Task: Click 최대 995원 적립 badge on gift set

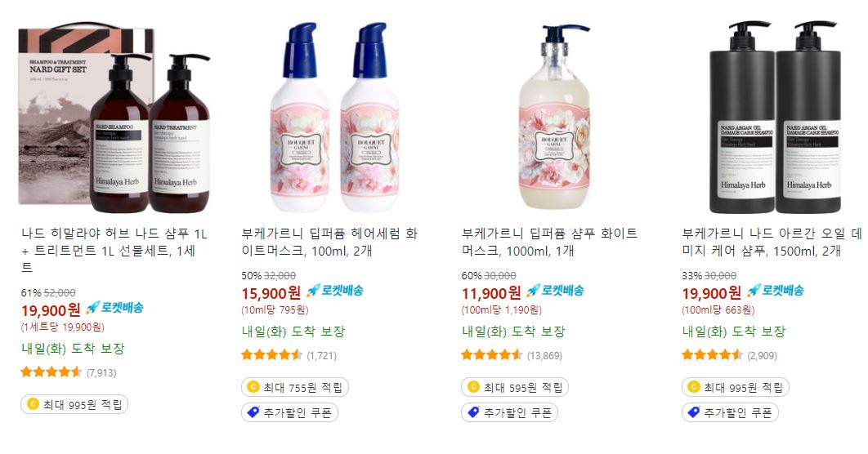Action: 74,404
